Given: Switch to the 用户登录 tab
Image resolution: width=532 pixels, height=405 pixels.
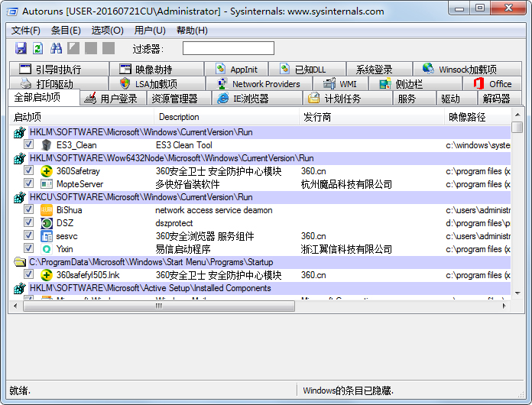Looking at the screenshot, I should 113,99.
